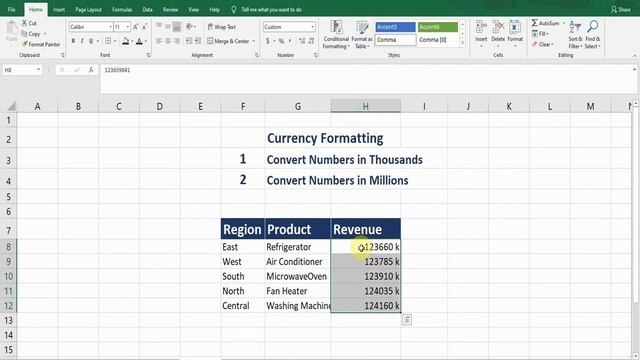Collapse the ribbon with the chevron
The height and width of the screenshot is (360, 640).
(634, 56)
